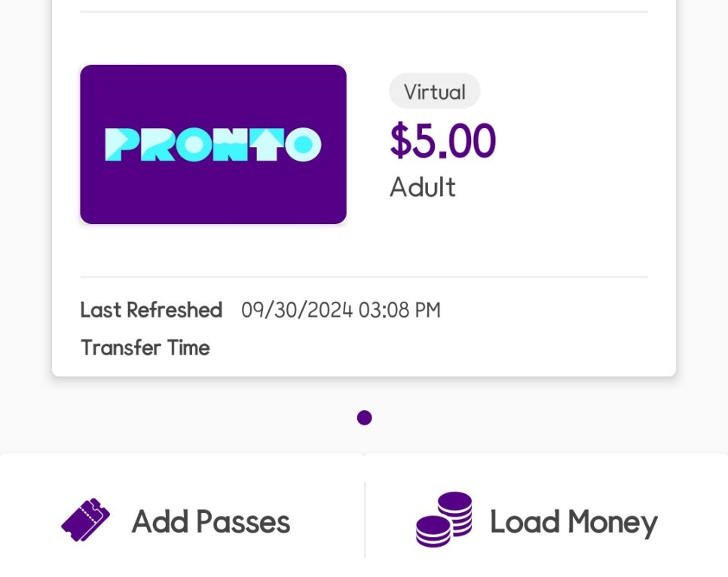Screen dimensions: 728x577
Task: Open the PRONTO card image
Action: click(213, 145)
